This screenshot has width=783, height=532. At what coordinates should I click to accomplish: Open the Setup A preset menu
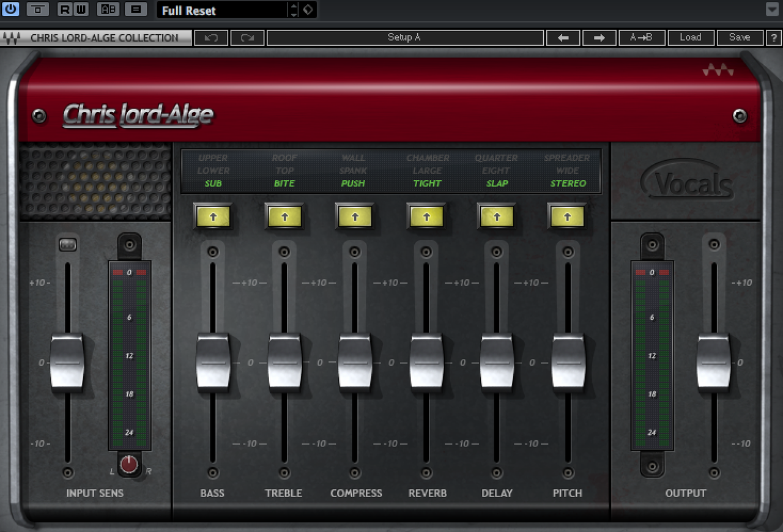pos(405,38)
